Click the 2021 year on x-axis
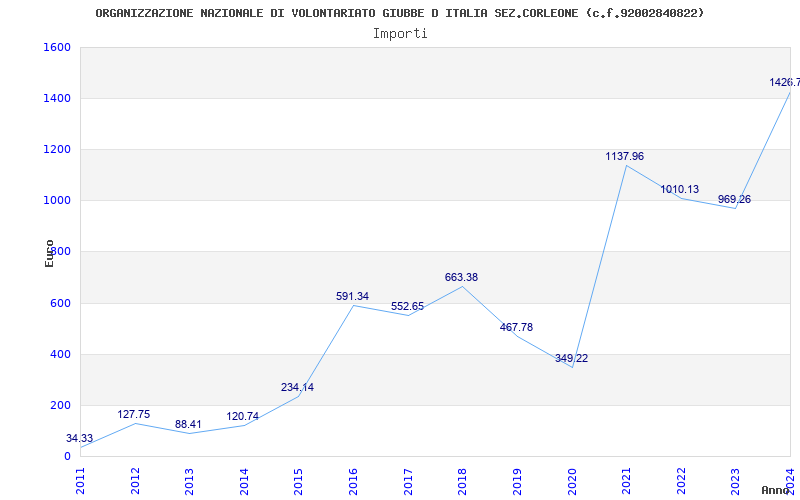Screen dimensions: 800x500 pyautogui.click(x=626, y=479)
